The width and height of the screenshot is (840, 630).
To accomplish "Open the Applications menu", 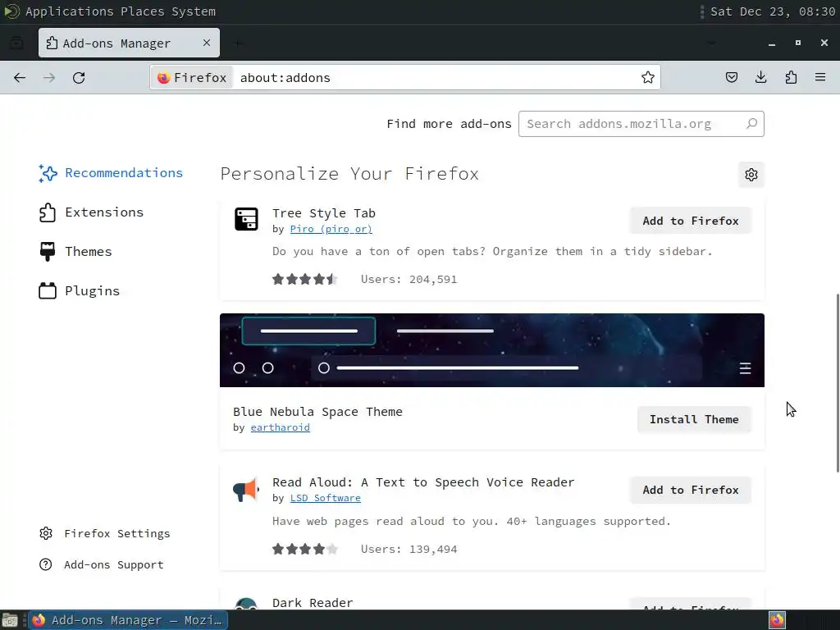I will coord(69,11).
